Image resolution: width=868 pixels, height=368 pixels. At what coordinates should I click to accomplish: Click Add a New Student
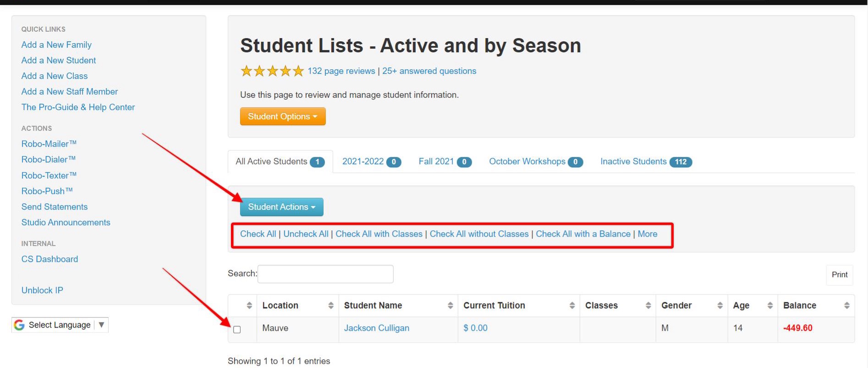[x=59, y=60]
